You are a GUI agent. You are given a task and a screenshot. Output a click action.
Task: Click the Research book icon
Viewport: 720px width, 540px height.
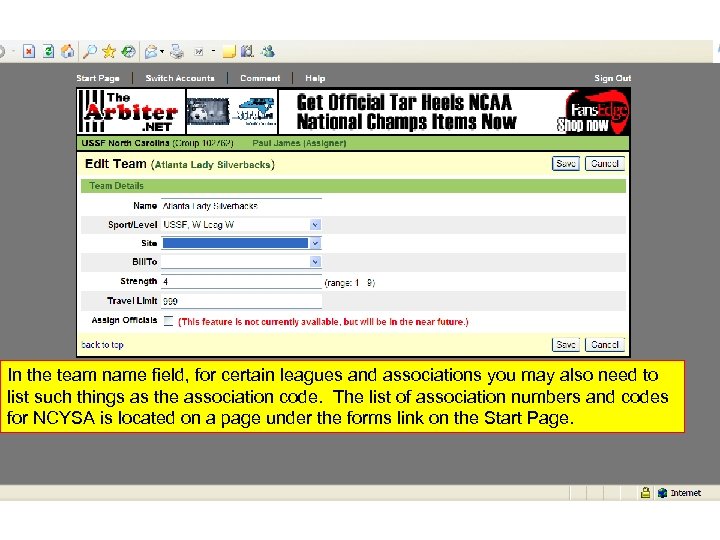[x=247, y=51]
